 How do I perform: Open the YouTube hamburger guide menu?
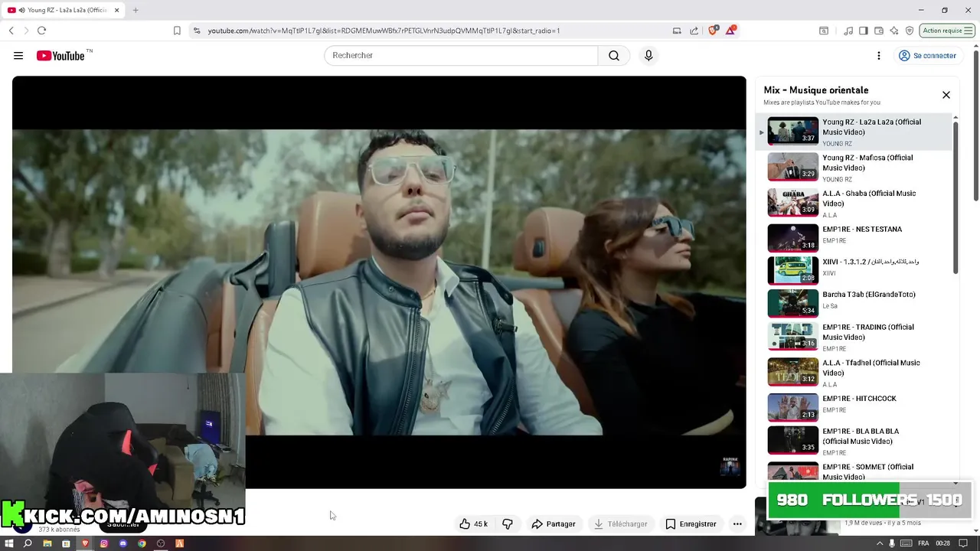18,55
